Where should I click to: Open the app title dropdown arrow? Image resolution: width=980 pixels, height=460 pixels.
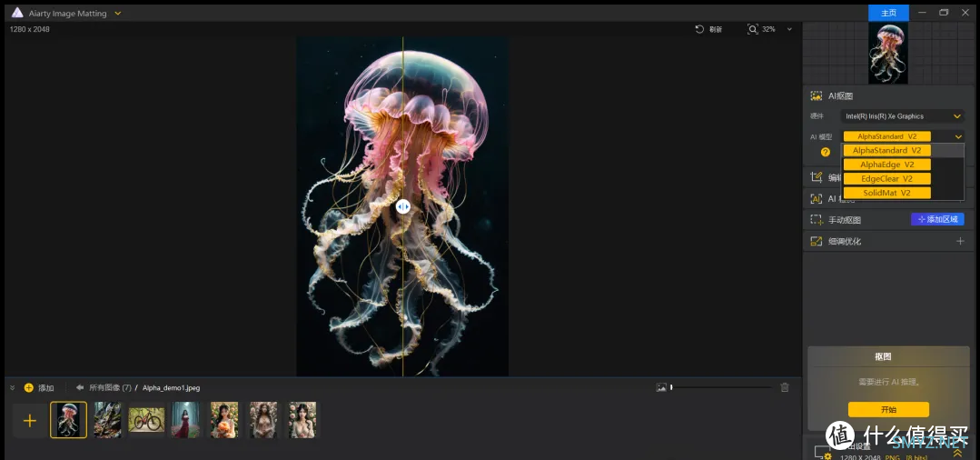coord(117,13)
